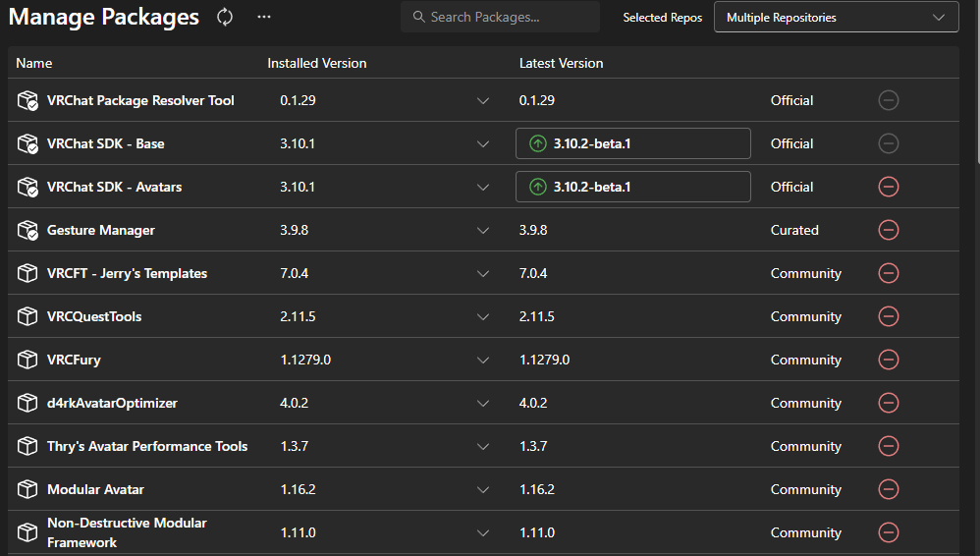Click the Curated label in the Gesture Manager row
980x556 pixels.
click(x=794, y=230)
